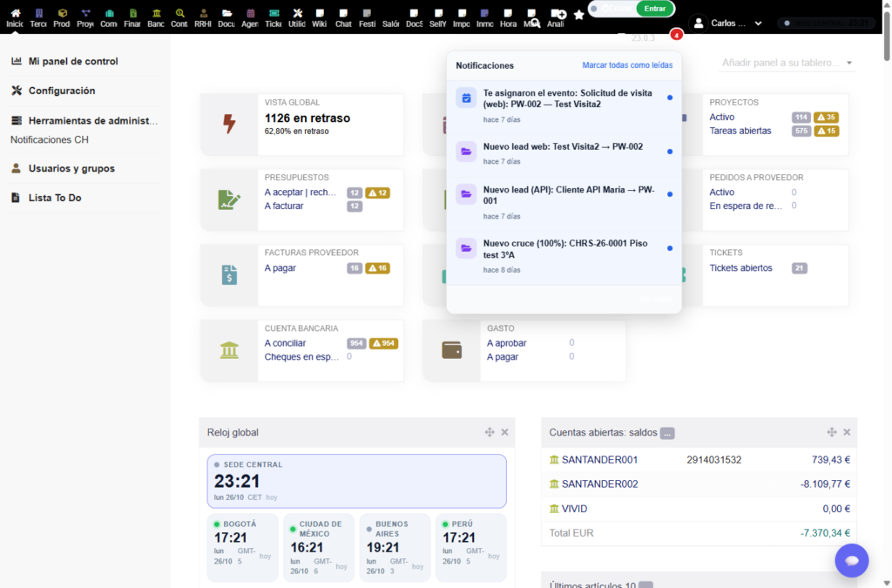This screenshot has width=892, height=588.
Task: Open the RRHH module icon
Action: point(203,13)
